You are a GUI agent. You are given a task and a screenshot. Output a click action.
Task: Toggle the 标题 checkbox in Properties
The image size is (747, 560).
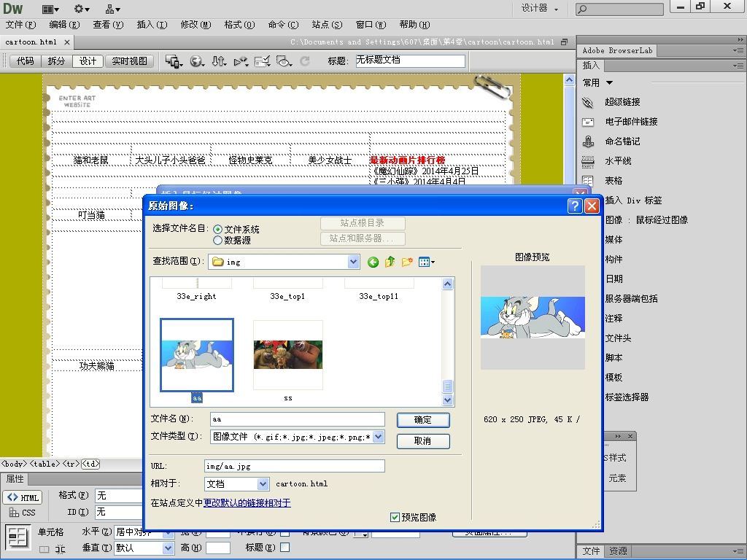tap(285, 547)
